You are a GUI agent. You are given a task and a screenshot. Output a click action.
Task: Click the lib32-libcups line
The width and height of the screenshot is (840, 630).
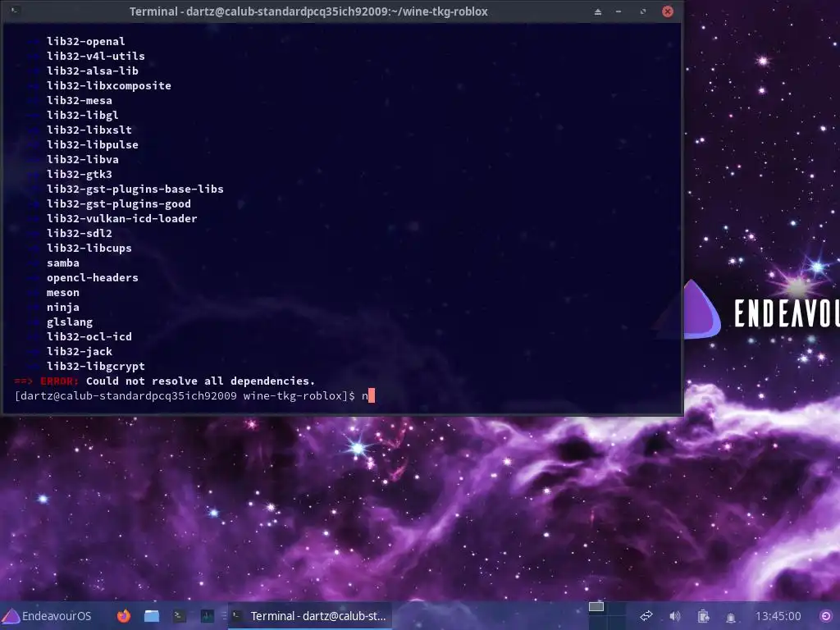point(89,248)
